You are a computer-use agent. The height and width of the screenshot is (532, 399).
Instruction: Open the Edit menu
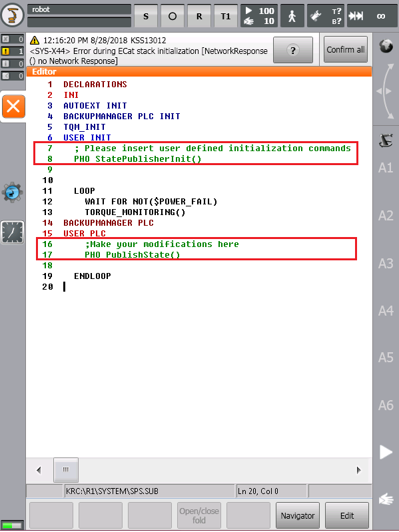[x=347, y=515]
